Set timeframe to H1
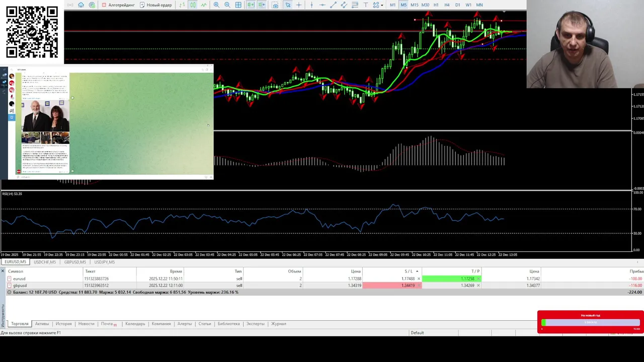 click(436, 5)
